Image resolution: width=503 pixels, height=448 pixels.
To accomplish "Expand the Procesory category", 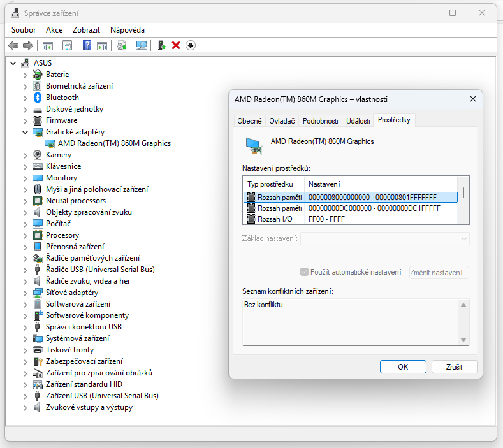I will click(25, 235).
